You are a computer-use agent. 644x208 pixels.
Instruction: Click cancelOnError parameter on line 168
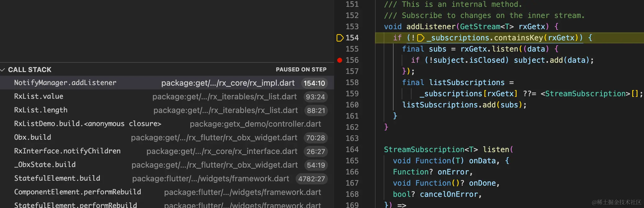point(449,194)
